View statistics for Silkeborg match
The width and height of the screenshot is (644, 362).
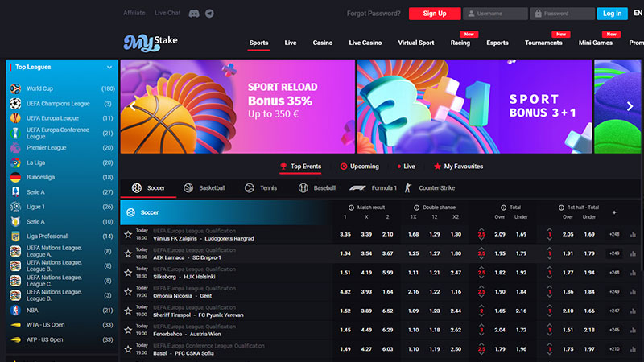point(633,273)
